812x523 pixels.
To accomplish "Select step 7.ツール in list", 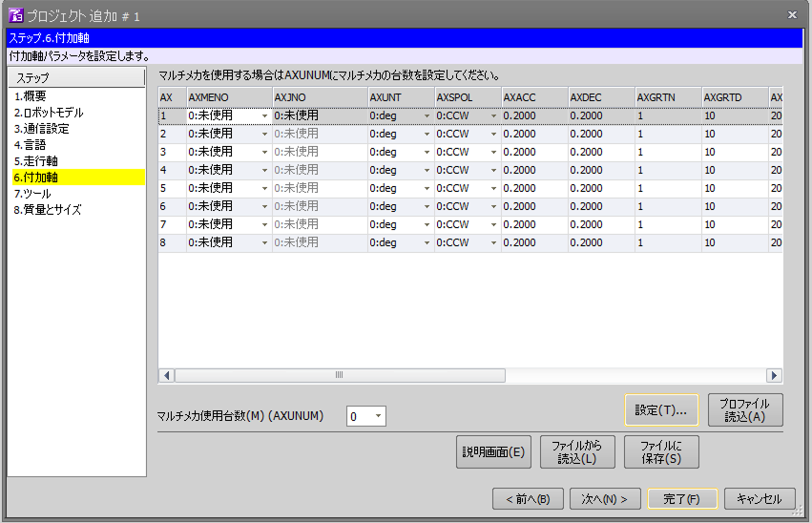I will click(32, 194).
